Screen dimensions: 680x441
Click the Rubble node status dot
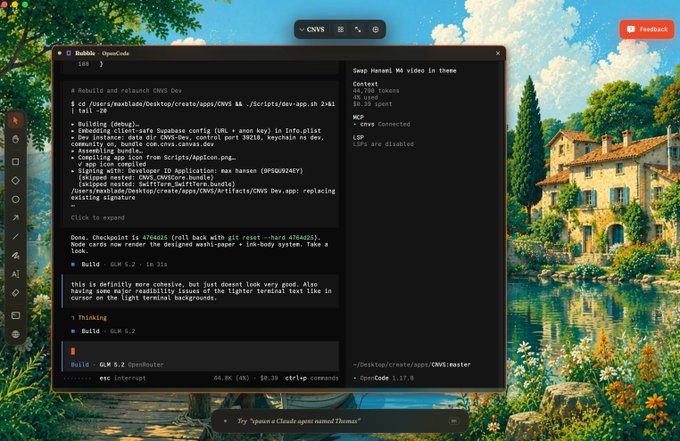[x=59, y=53]
